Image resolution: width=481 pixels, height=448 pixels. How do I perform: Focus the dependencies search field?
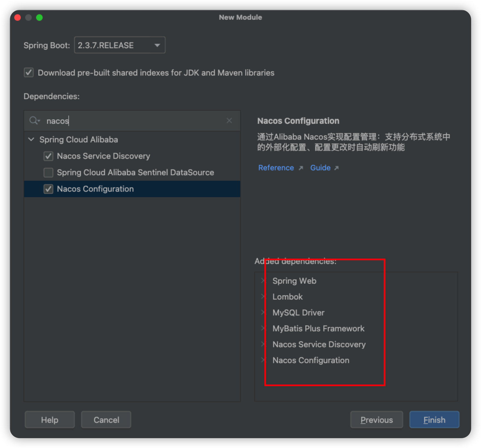pyautogui.click(x=132, y=121)
